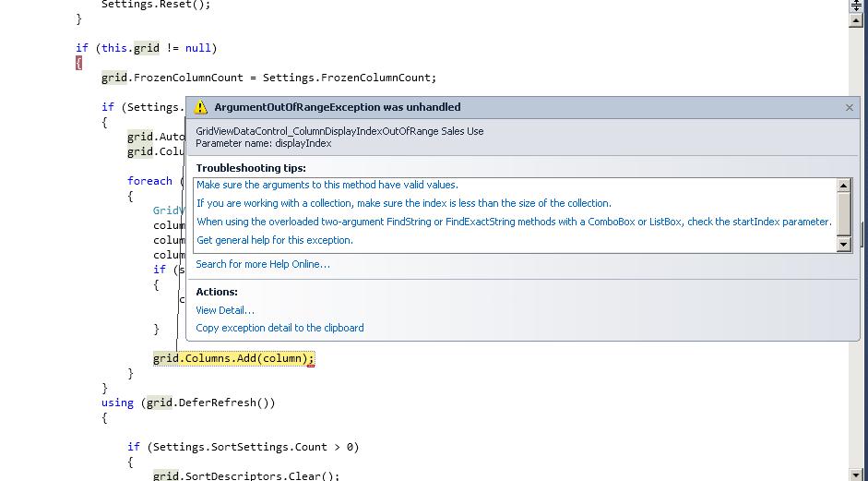
Task: Click the yellow warning icon in exception popup
Action: 200,108
